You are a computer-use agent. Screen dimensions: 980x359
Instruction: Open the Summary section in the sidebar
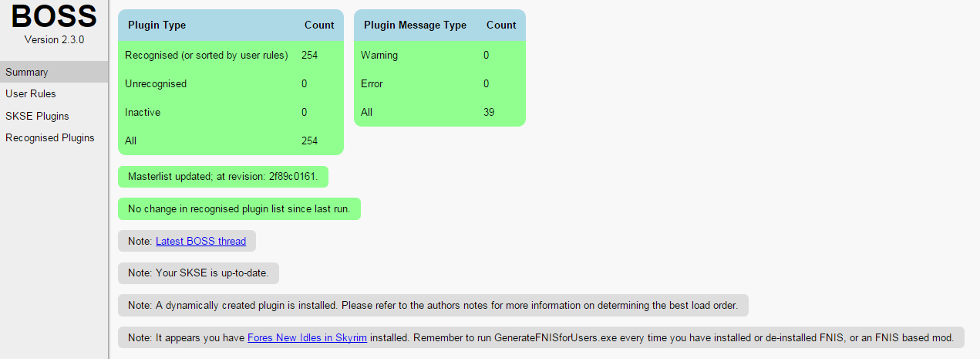[27, 72]
